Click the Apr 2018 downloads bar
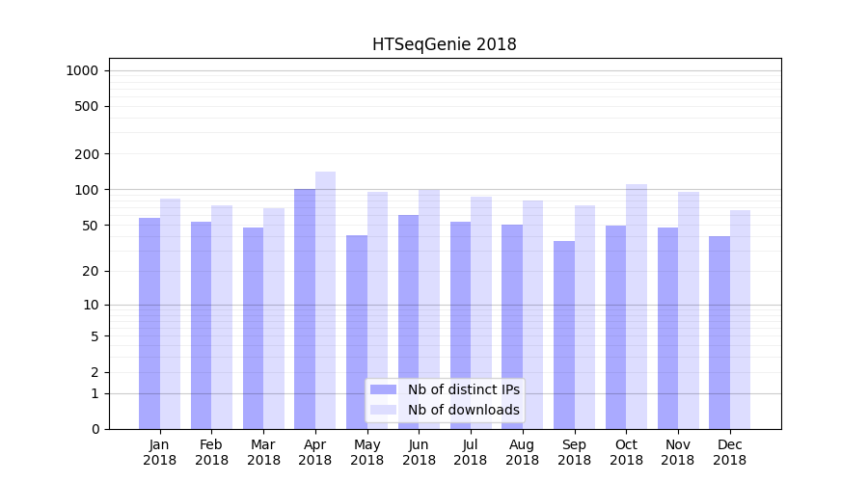 pos(326,300)
